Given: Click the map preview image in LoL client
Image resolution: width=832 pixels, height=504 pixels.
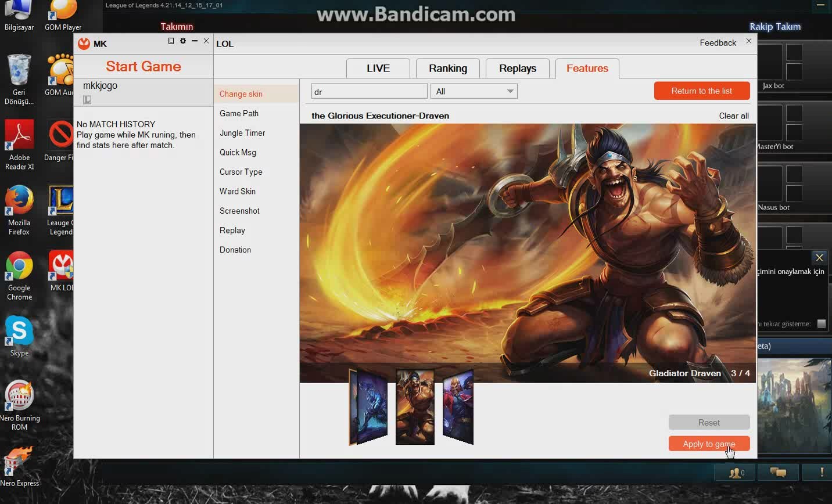Looking at the screenshot, I should pos(794,405).
